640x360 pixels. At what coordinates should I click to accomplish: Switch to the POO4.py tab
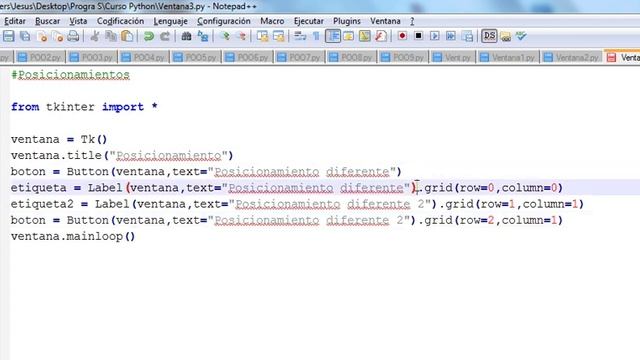coord(143,58)
